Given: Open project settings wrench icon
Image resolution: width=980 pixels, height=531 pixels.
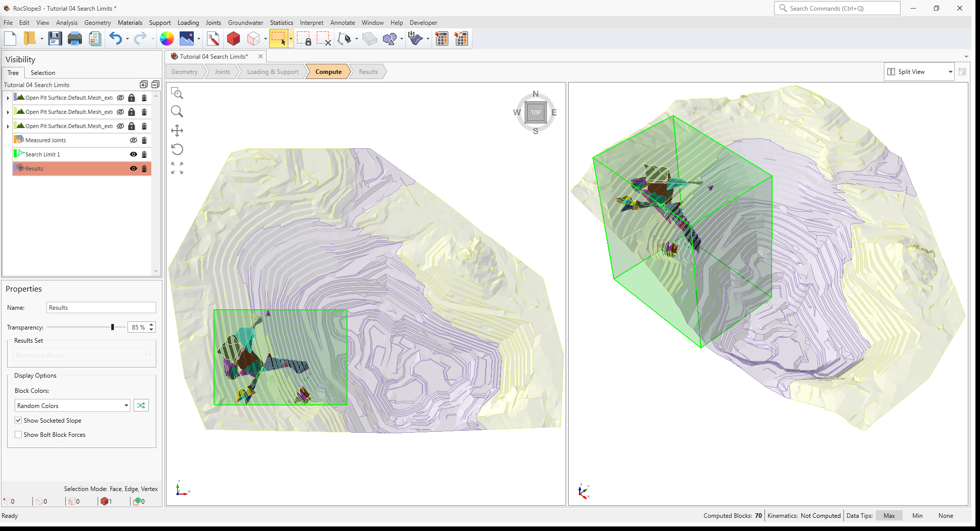Looking at the screenshot, I should [x=213, y=38].
